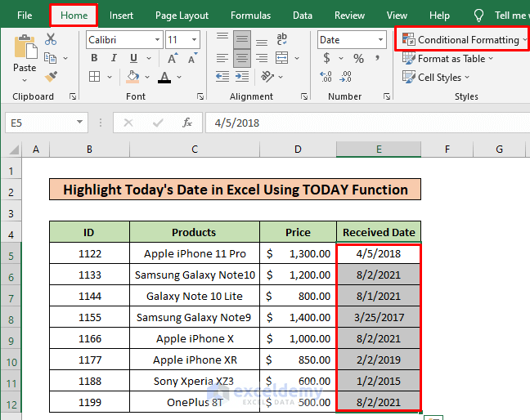Image resolution: width=530 pixels, height=420 pixels.
Task: Click the Fill Color paint bucket
Action: tap(132, 77)
